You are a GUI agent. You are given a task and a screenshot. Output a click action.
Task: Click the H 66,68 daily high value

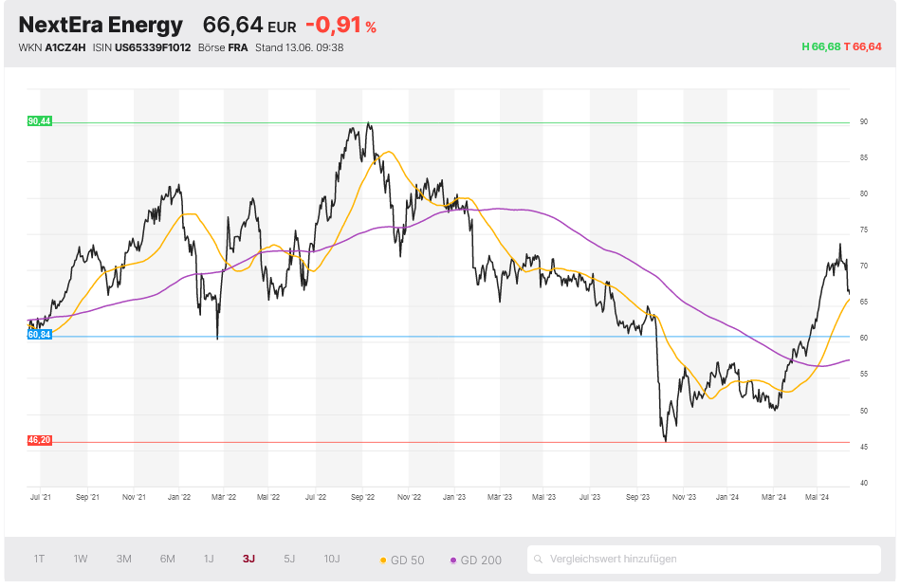[x=821, y=46]
